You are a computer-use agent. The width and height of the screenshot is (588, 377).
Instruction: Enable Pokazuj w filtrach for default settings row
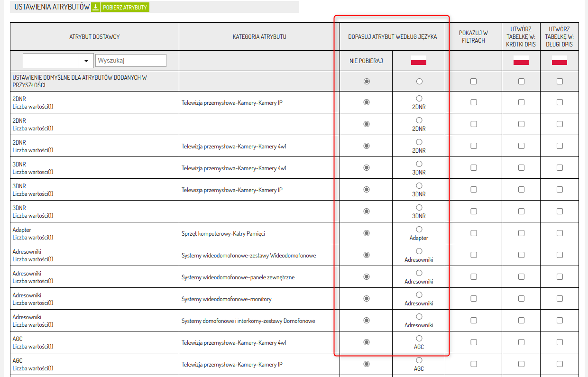473,82
